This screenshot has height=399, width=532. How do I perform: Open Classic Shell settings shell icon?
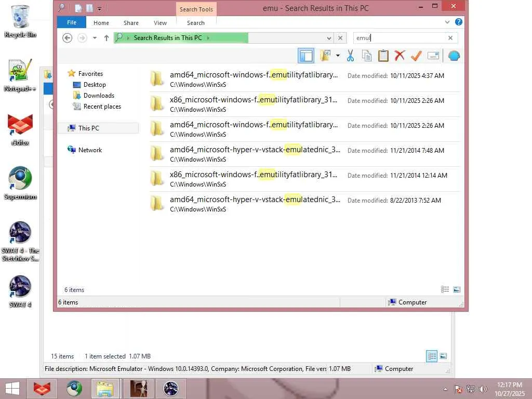pyautogui.click(x=454, y=56)
